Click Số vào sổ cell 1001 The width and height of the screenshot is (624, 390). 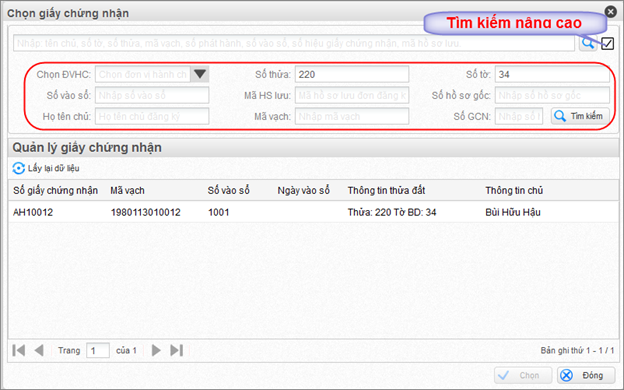218,212
